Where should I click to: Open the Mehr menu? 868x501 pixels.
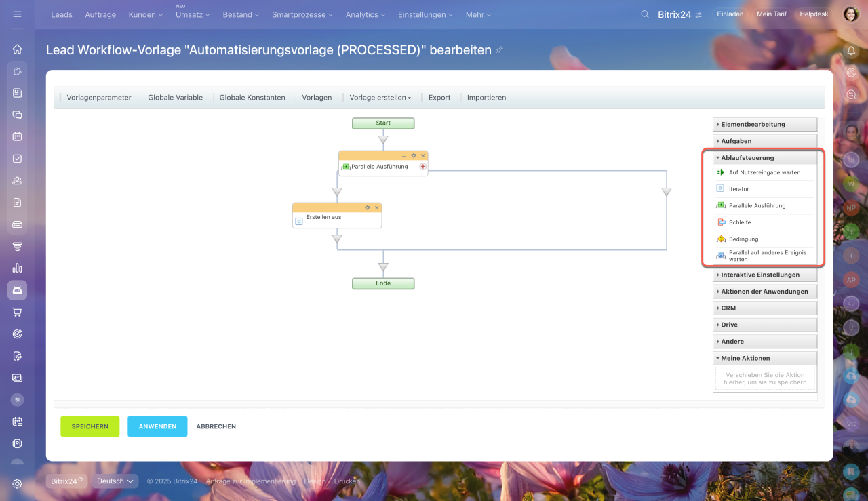478,14
